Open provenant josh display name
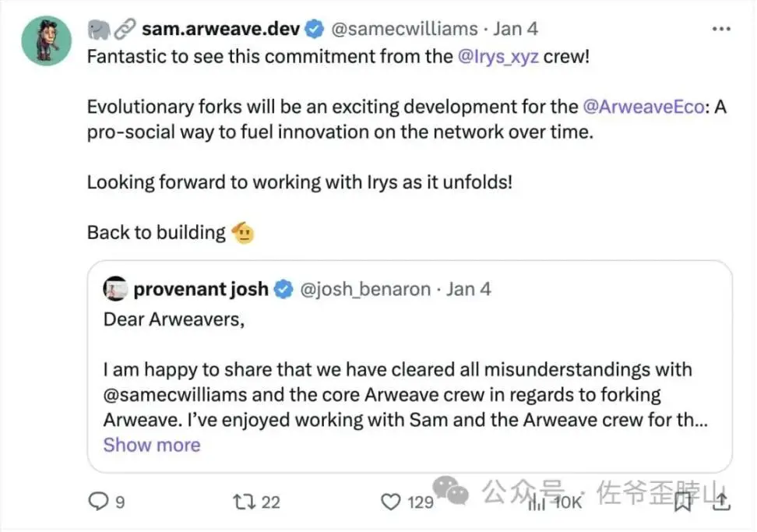The height and width of the screenshot is (532, 757). pyautogui.click(x=201, y=289)
